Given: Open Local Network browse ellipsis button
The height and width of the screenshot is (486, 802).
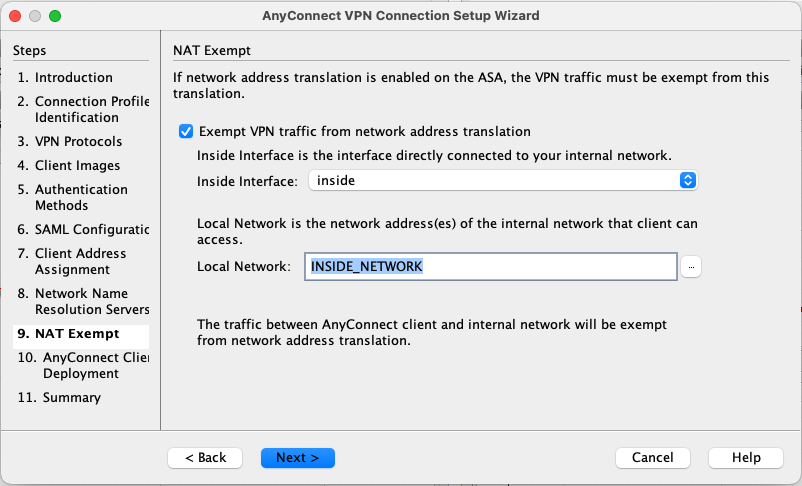Looking at the screenshot, I should [691, 267].
